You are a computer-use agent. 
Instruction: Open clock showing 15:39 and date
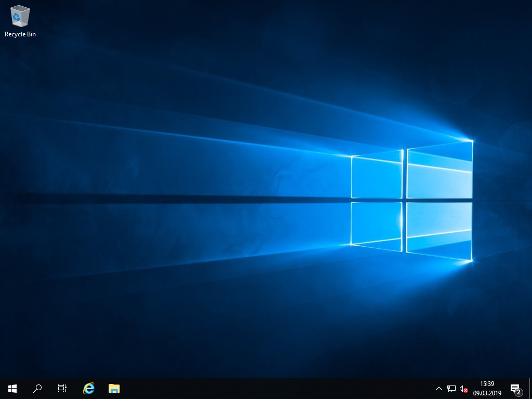pyautogui.click(x=487, y=389)
